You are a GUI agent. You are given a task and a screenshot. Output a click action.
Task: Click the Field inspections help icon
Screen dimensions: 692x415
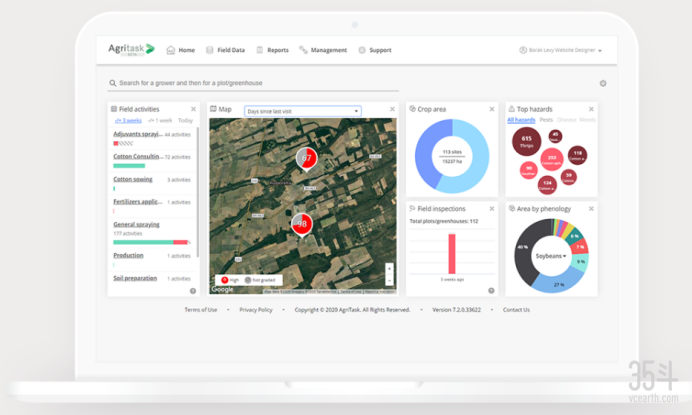point(491,290)
